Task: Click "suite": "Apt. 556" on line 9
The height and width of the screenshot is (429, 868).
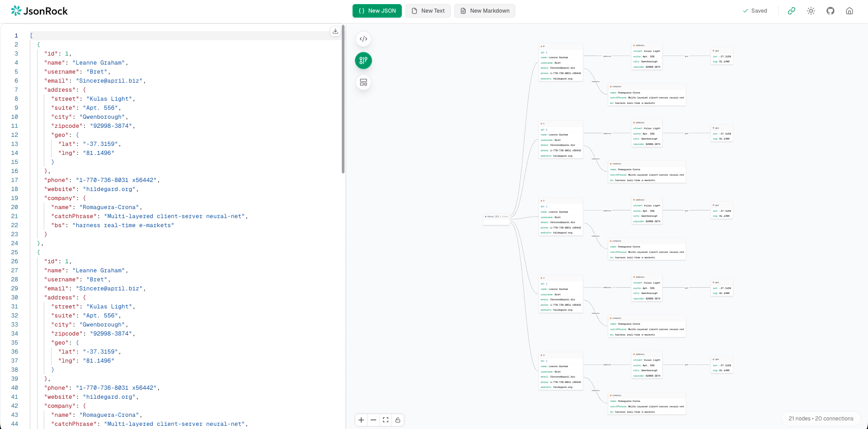Action: pyautogui.click(x=86, y=108)
